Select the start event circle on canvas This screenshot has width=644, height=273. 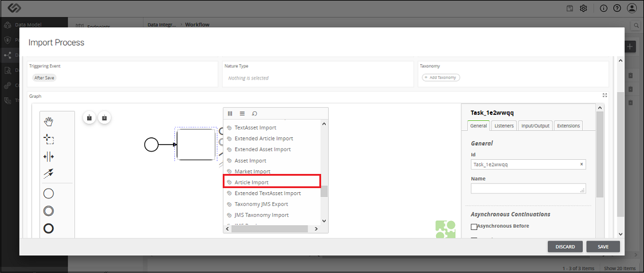pyautogui.click(x=151, y=144)
